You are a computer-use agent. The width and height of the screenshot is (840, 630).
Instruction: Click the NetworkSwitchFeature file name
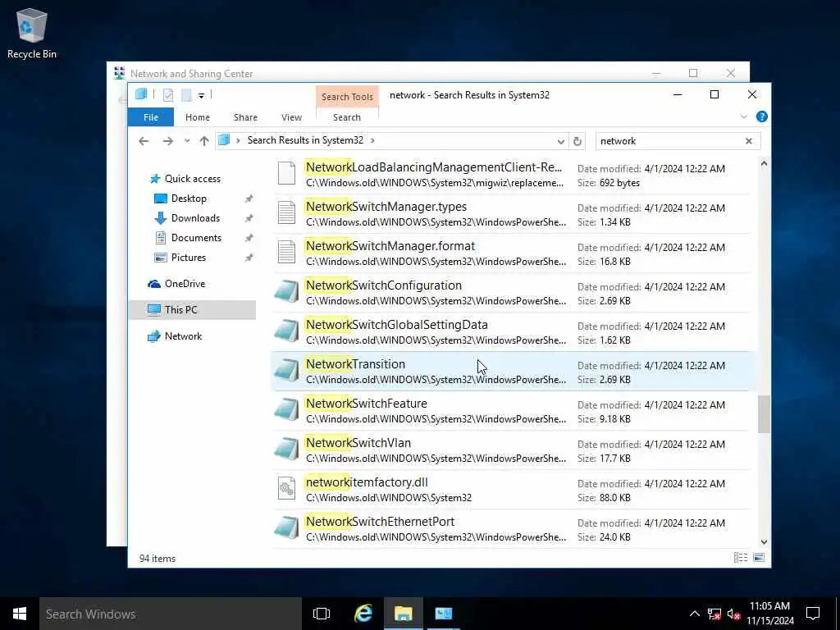pos(367,404)
